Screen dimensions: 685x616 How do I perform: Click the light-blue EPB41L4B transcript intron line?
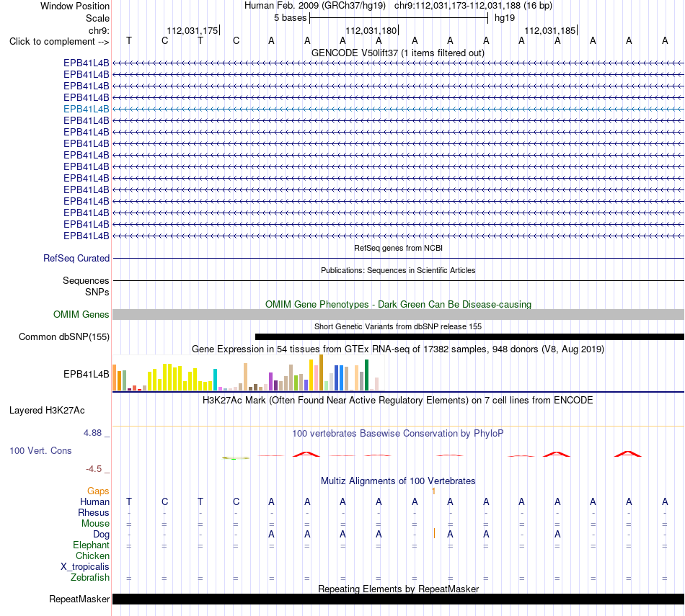click(399, 109)
